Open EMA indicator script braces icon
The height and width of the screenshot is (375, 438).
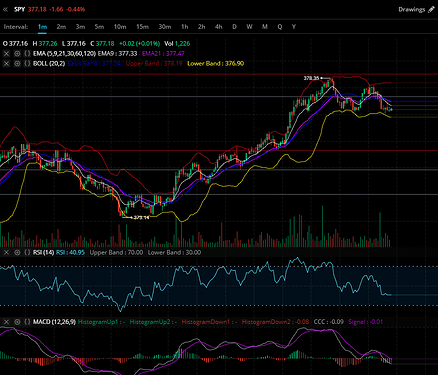pos(27,53)
